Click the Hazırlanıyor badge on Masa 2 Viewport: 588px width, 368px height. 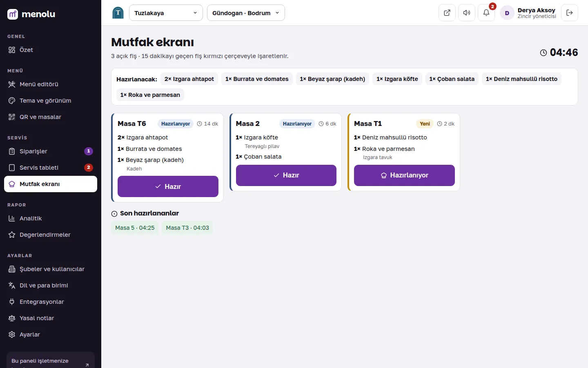click(297, 124)
